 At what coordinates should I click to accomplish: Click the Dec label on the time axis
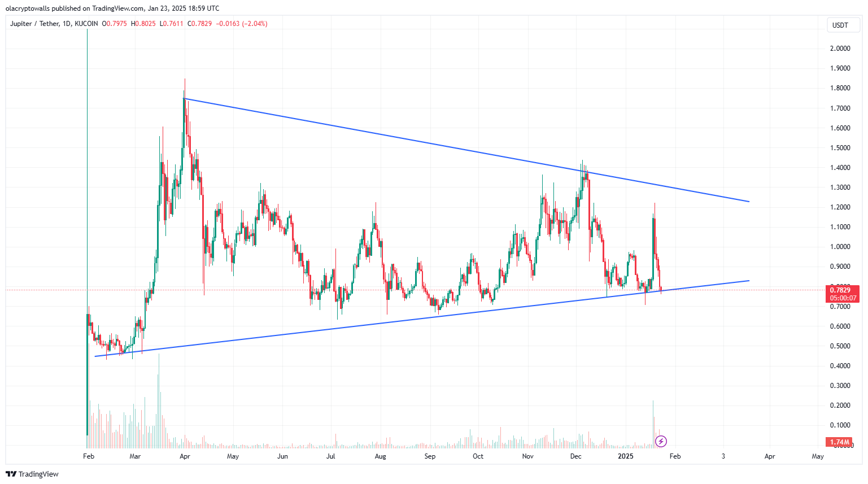pyautogui.click(x=575, y=456)
